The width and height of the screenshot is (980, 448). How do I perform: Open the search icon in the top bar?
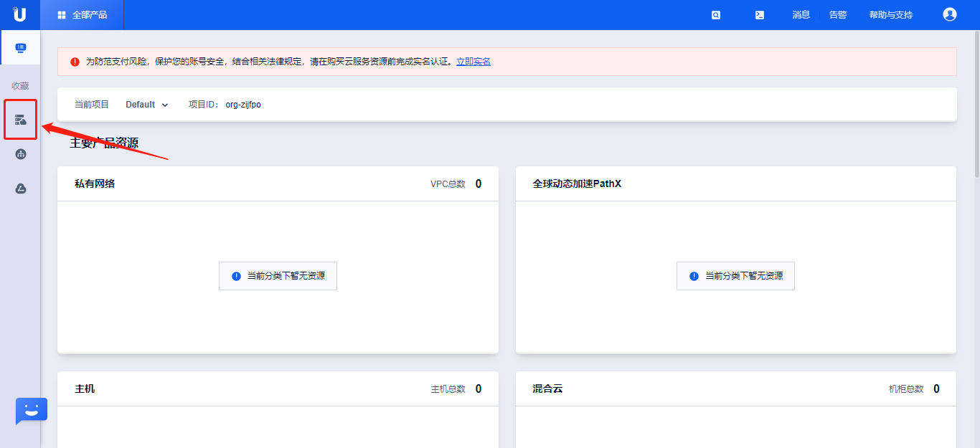pyautogui.click(x=715, y=14)
